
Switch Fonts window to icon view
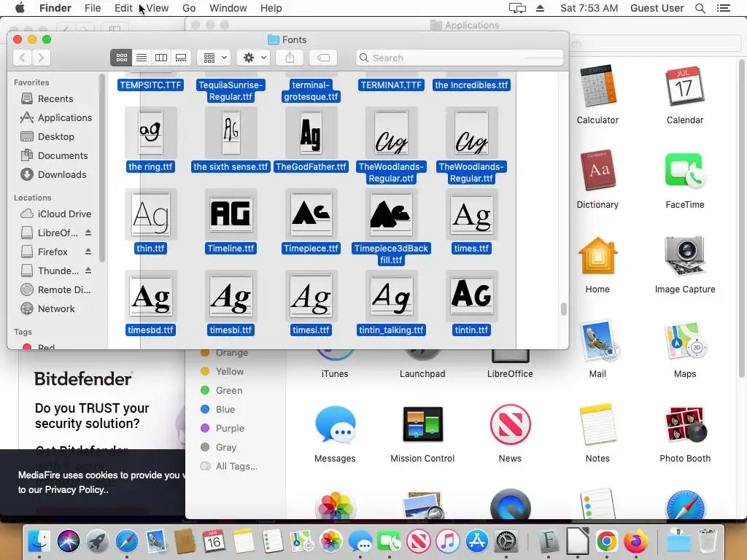122,58
